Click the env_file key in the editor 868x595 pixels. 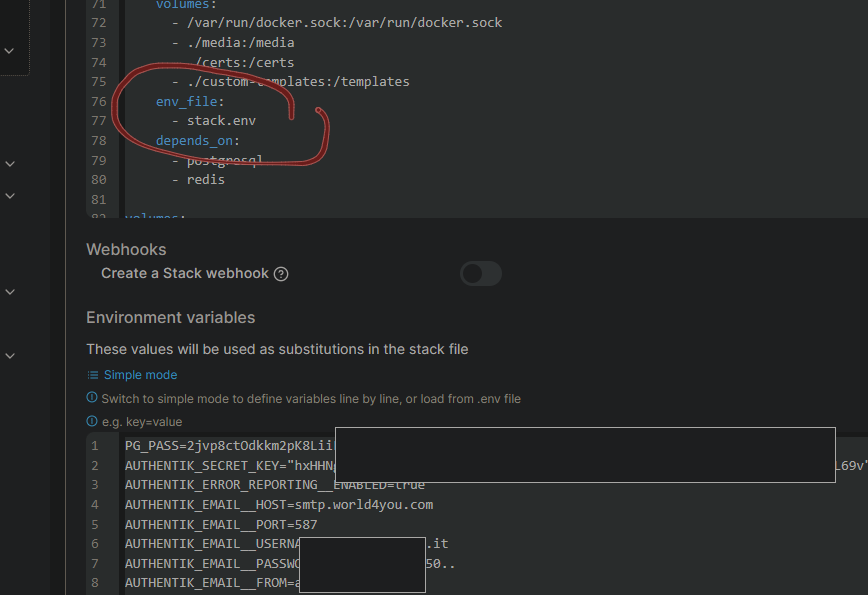(x=188, y=102)
